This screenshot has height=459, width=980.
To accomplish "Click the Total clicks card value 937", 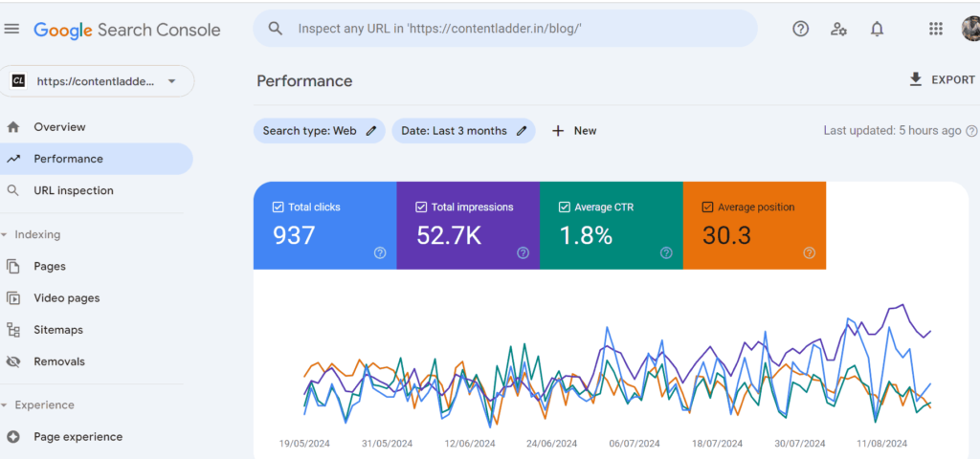I will [x=294, y=235].
